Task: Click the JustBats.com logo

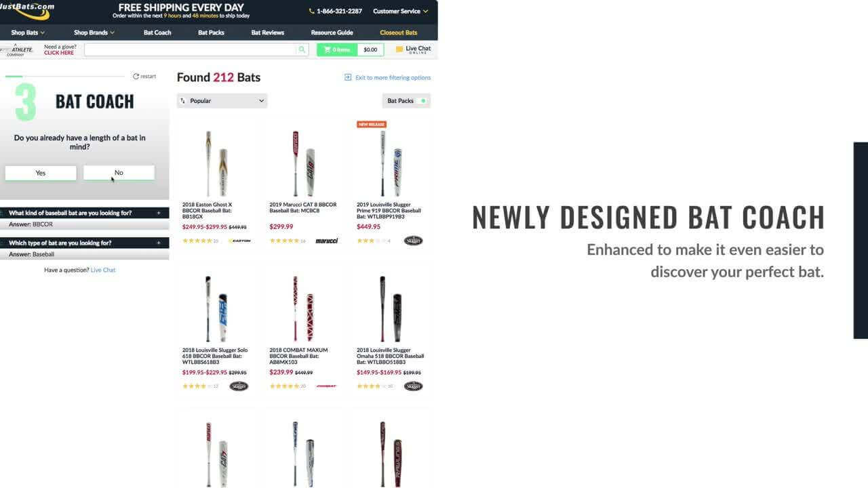Action: (x=27, y=9)
